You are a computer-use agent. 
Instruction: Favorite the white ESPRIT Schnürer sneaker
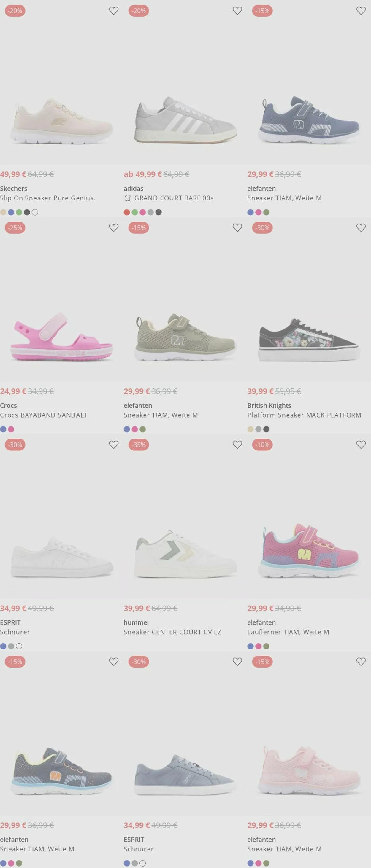(114, 445)
